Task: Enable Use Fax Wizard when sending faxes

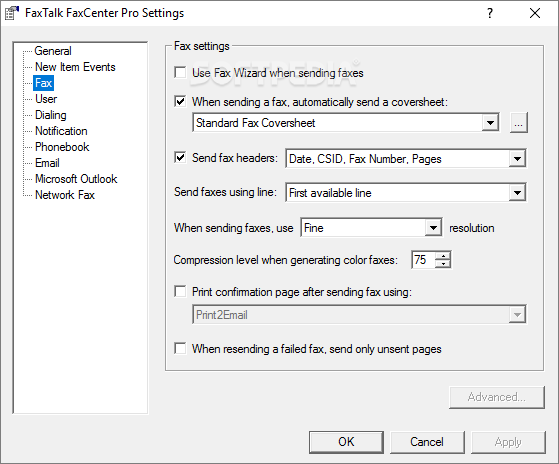Action: (x=180, y=73)
